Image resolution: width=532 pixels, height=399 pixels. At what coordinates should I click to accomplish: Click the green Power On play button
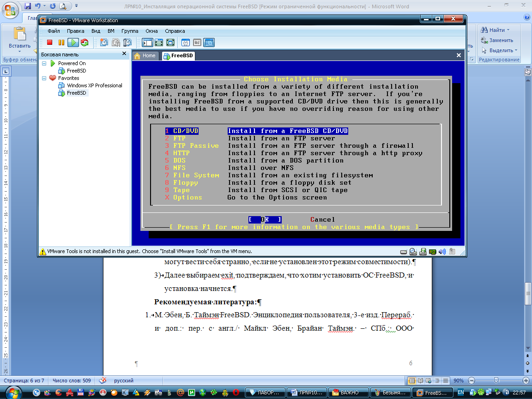[x=73, y=42]
